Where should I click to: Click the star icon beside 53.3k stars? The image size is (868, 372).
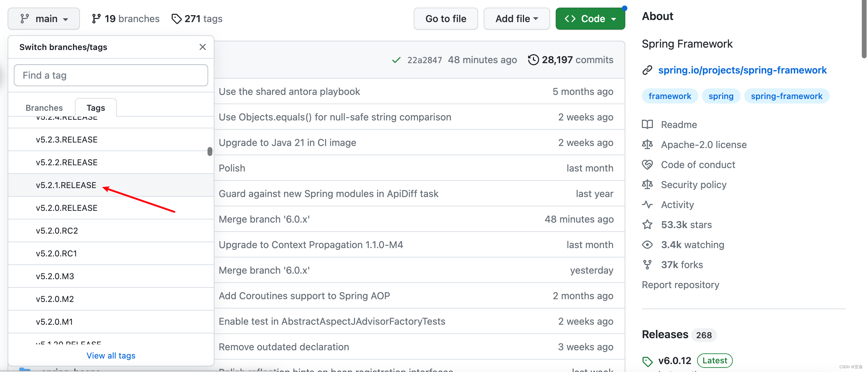[647, 224]
